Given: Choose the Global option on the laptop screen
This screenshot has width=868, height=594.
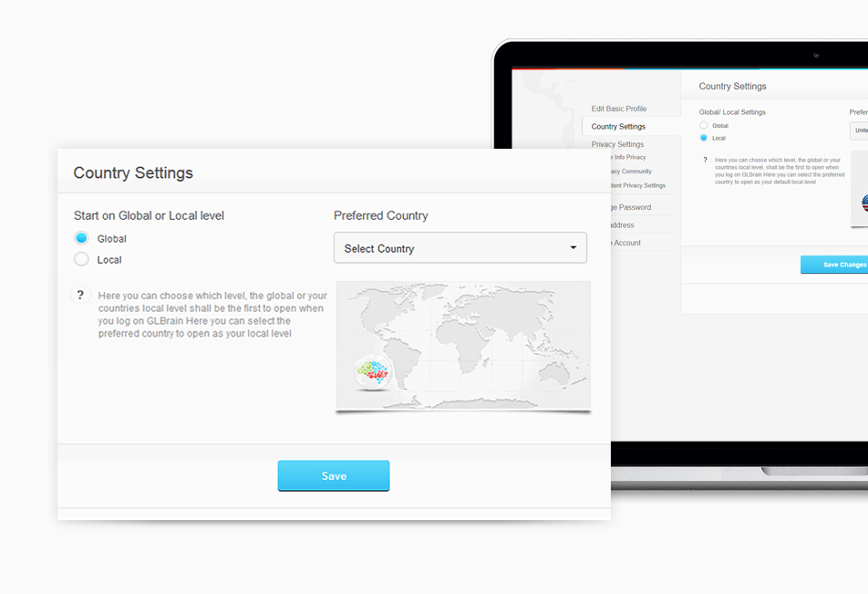Looking at the screenshot, I should tap(703, 125).
